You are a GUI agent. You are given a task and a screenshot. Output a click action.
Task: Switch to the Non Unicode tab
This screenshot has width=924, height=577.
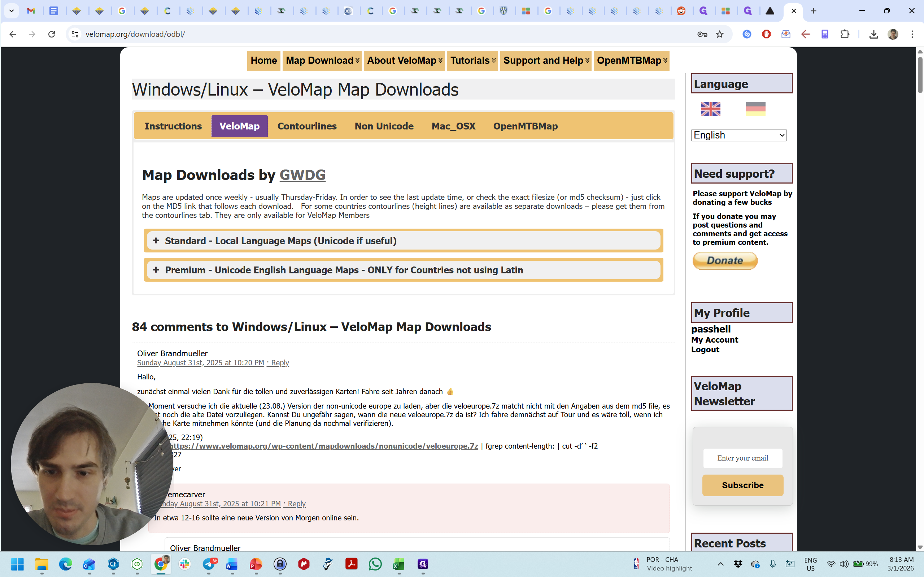point(384,126)
